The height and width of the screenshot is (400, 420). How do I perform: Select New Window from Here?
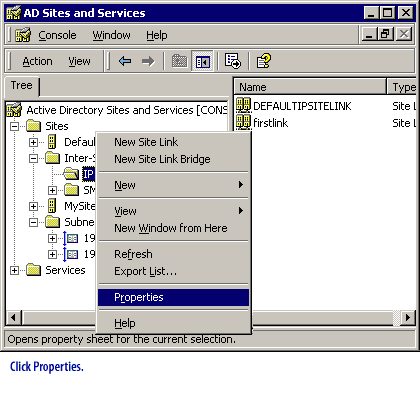173,228
